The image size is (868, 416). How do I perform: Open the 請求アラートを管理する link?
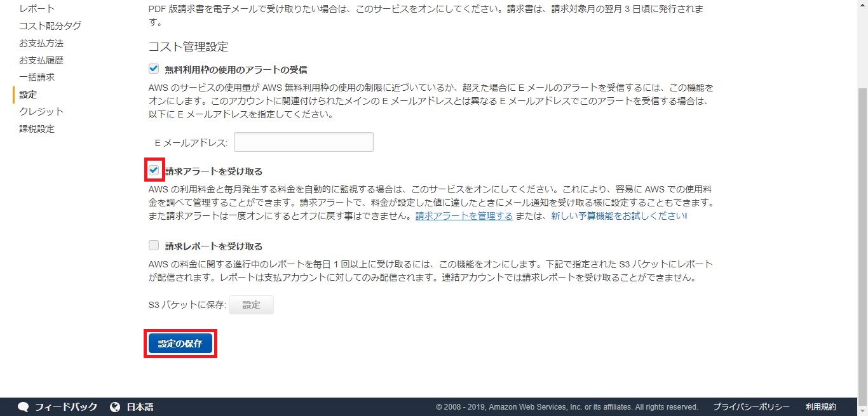click(464, 216)
